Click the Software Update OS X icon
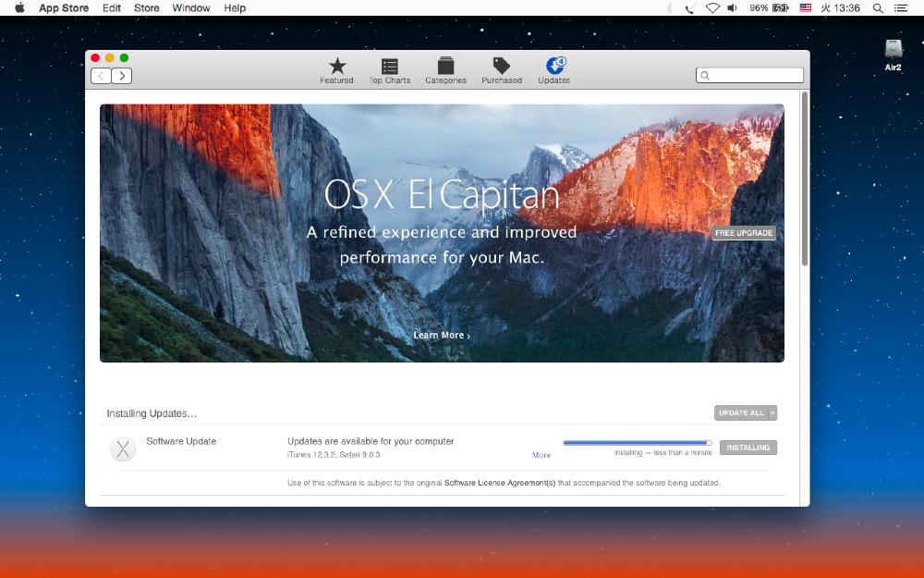The width and height of the screenshot is (924, 578). (x=123, y=449)
